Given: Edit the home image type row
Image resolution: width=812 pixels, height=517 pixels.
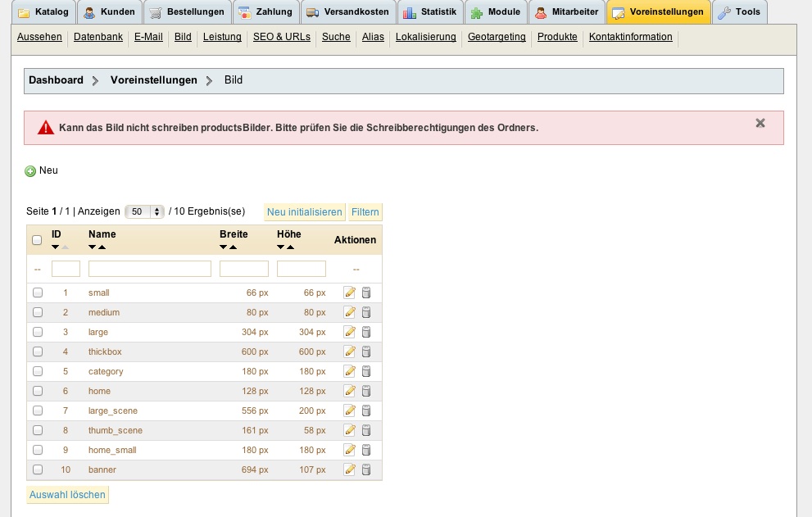Looking at the screenshot, I should coord(350,391).
